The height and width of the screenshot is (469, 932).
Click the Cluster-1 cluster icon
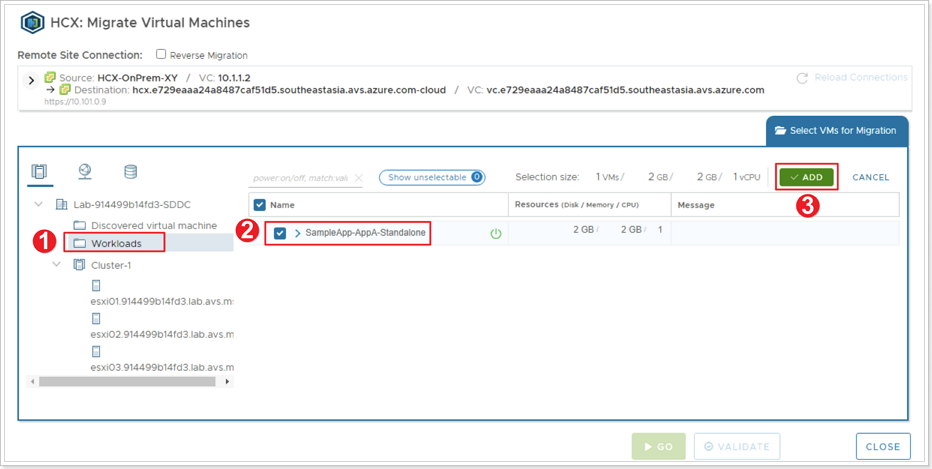tap(78, 265)
